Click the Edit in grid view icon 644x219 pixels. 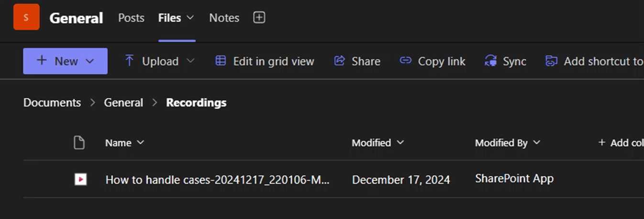point(221,61)
